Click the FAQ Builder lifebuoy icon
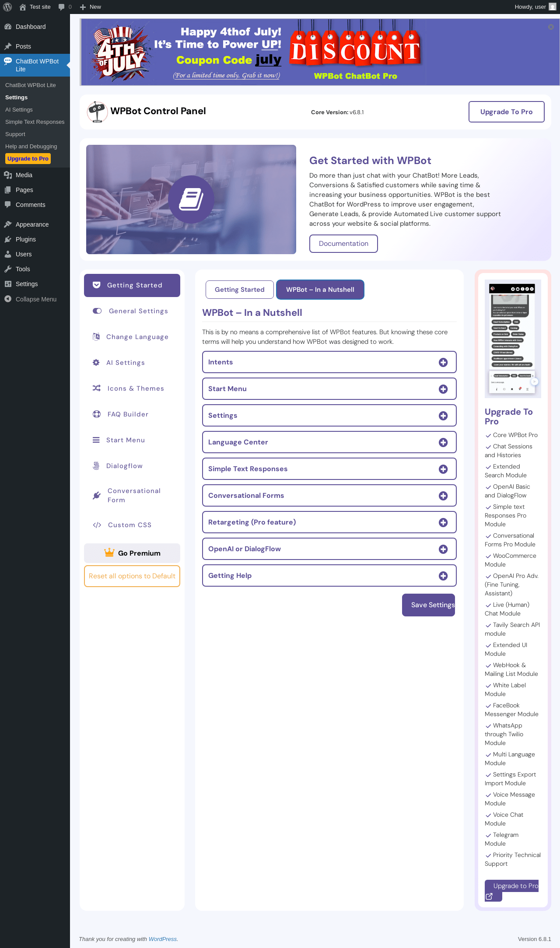560x948 pixels. click(97, 414)
